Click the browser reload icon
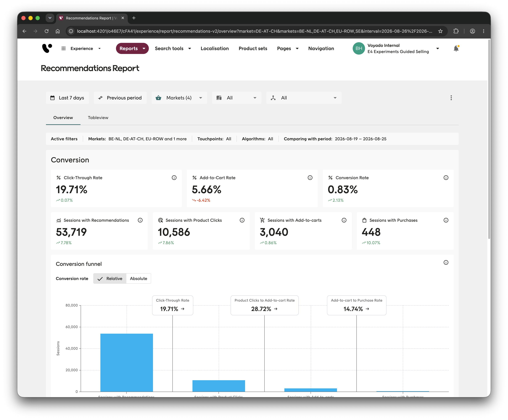The height and width of the screenshot is (420, 508). [x=46, y=31]
